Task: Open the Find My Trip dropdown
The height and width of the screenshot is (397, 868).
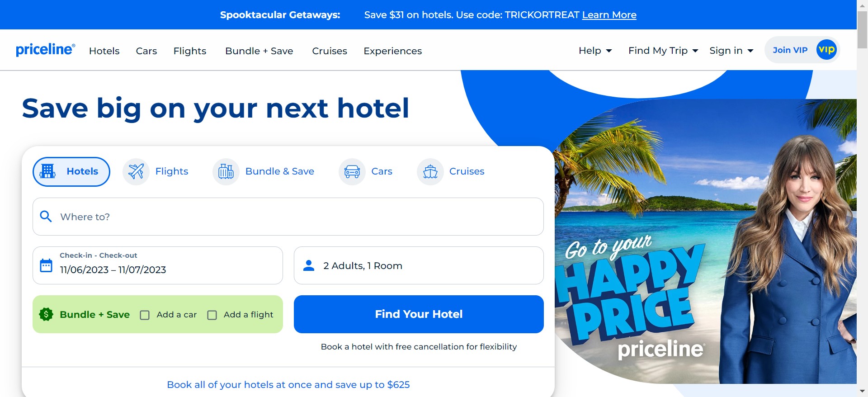Action: [663, 51]
